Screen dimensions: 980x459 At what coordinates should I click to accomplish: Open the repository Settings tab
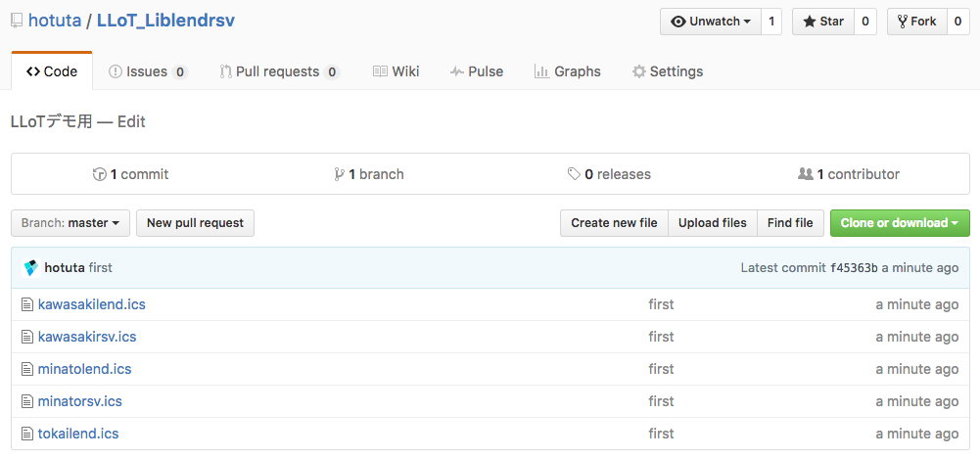coord(668,71)
